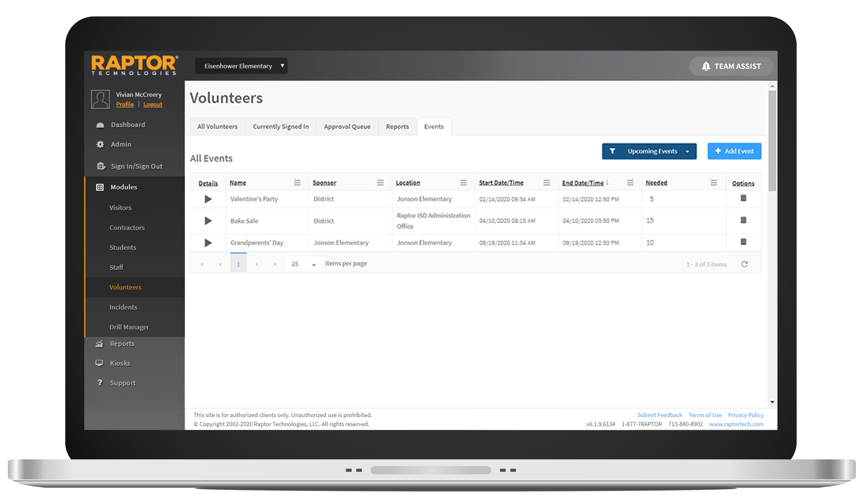Image resolution: width=868 pixels, height=500 pixels.
Task: Click the Submit Feedback link
Action: pos(659,415)
